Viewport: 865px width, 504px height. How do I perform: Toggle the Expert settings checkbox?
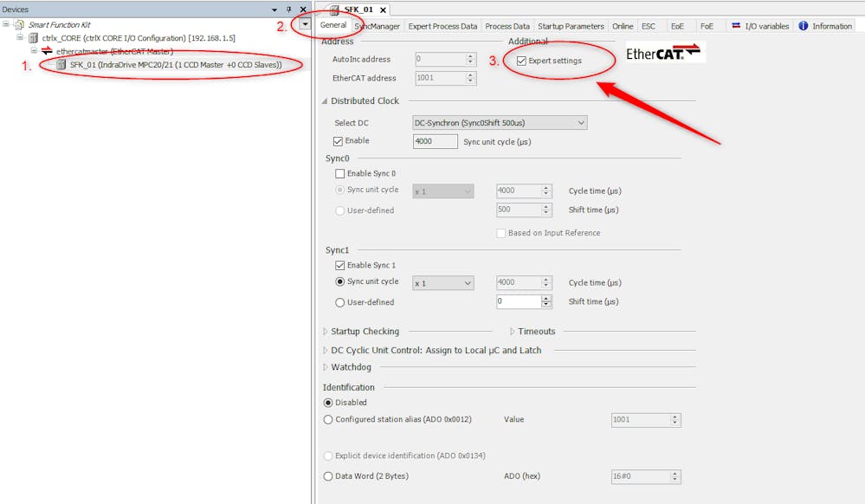[x=521, y=61]
